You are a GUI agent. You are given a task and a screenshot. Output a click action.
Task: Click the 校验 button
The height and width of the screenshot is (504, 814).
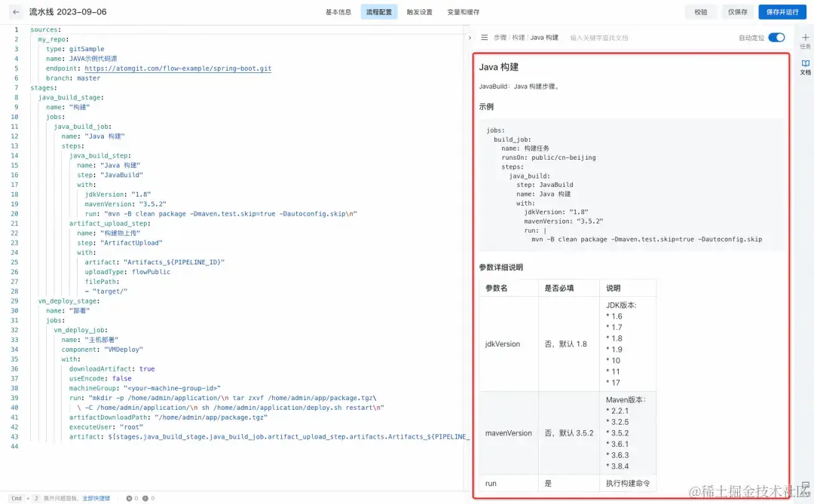pos(701,12)
